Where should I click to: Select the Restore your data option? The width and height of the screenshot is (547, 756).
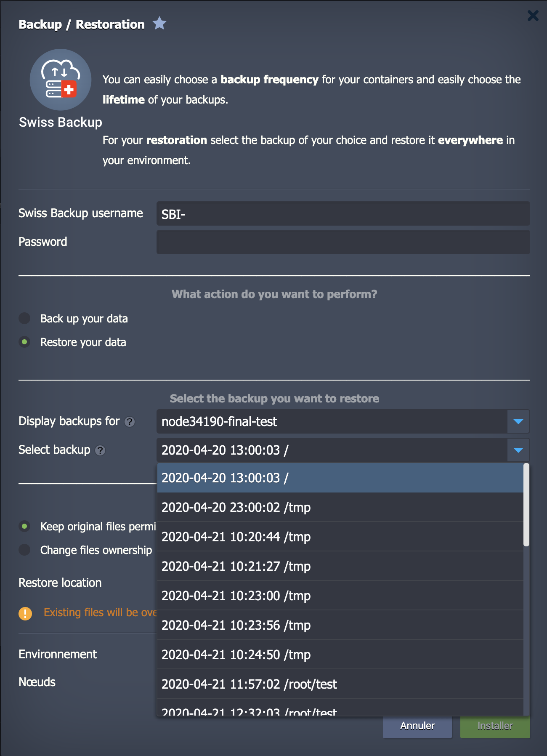click(x=25, y=342)
